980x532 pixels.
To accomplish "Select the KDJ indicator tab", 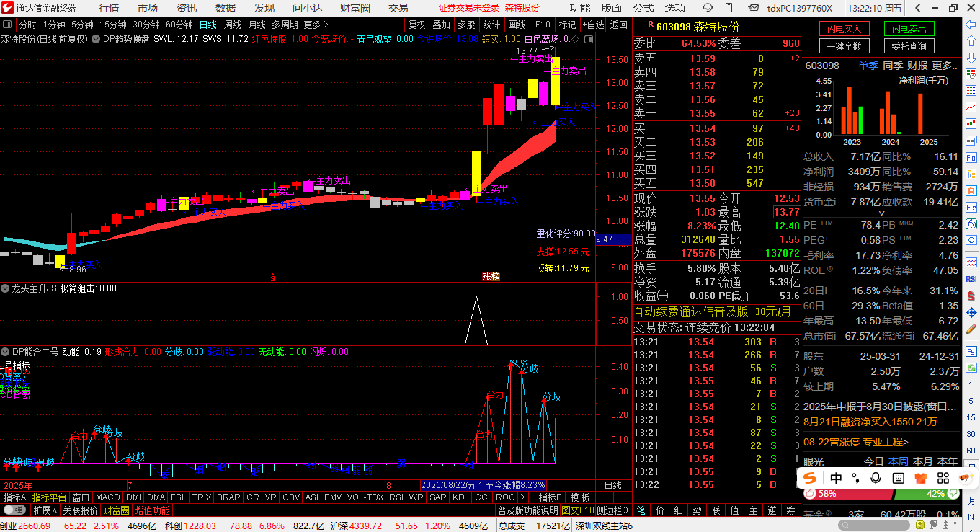I will [x=460, y=497].
